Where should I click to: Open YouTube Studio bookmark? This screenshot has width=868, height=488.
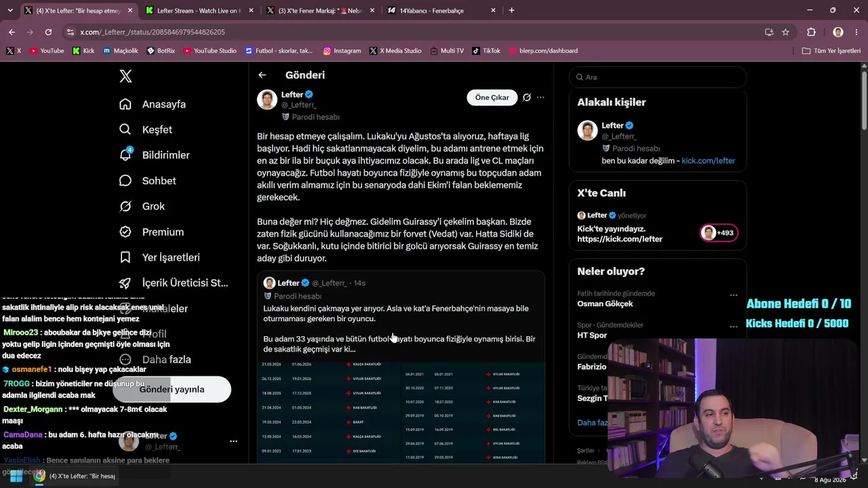point(210,51)
